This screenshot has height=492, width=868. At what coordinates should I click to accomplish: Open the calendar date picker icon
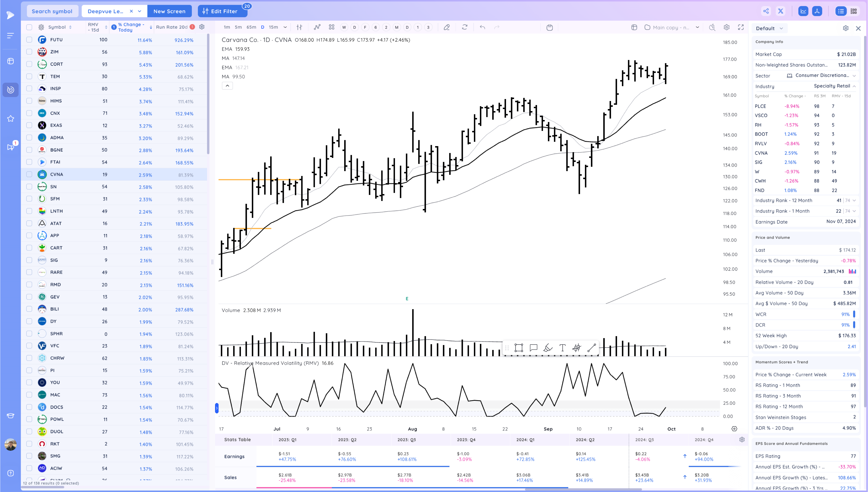[x=550, y=27]
